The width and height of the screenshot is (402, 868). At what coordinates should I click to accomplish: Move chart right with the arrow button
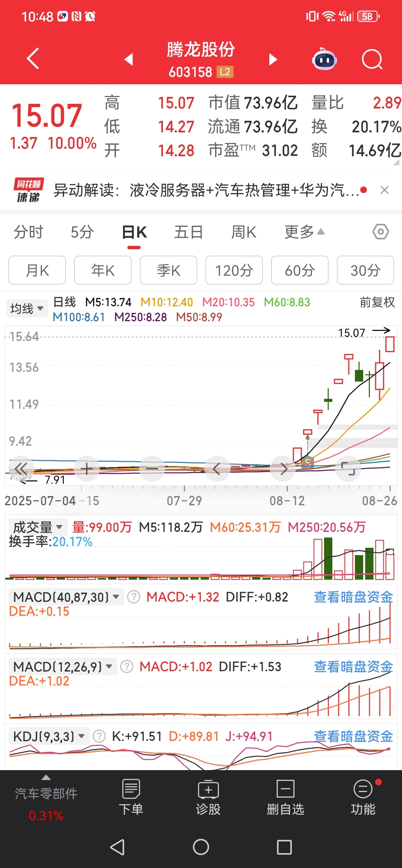click(283, 469)
